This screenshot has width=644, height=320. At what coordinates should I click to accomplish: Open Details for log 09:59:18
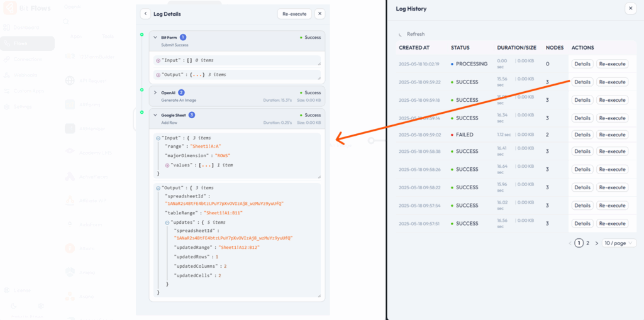tap(582, 100)
